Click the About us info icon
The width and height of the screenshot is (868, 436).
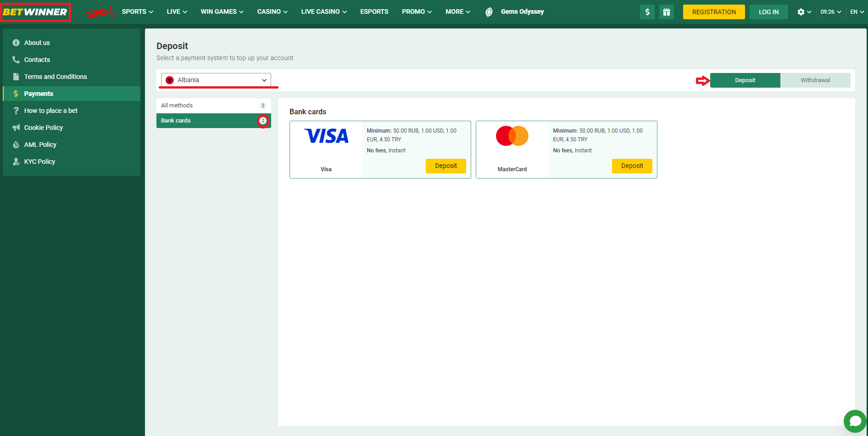[x=16, y=43]
